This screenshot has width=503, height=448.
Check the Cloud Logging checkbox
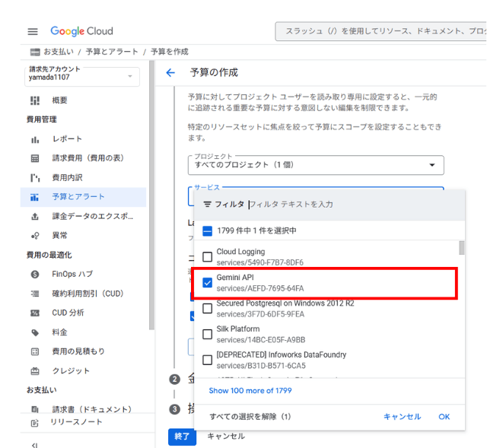(208, 257)
